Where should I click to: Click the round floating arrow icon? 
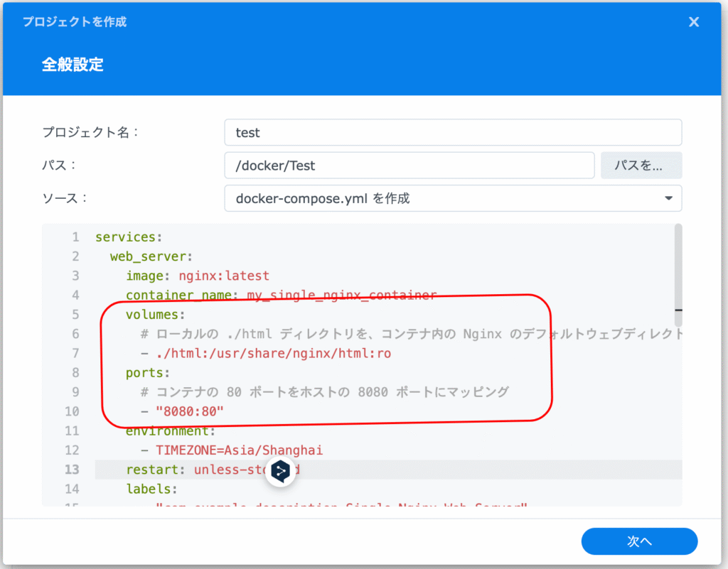click(280, 472)
